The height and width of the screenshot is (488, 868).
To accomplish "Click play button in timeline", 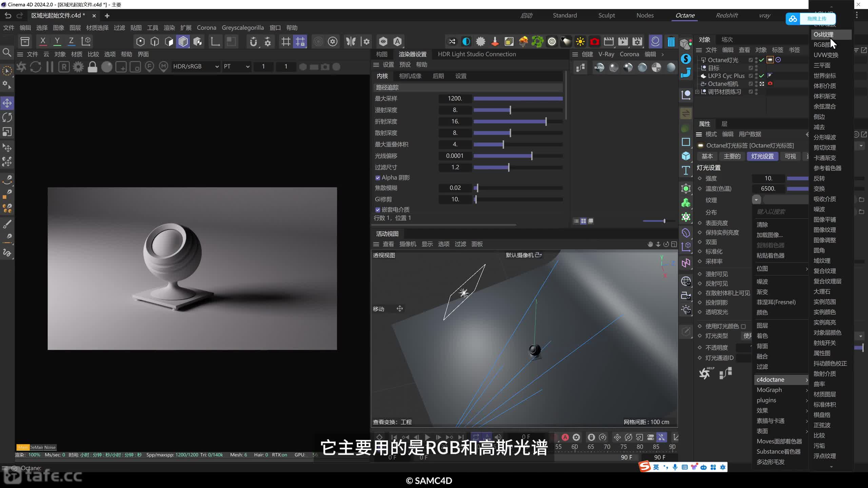I will coord(427,437).
